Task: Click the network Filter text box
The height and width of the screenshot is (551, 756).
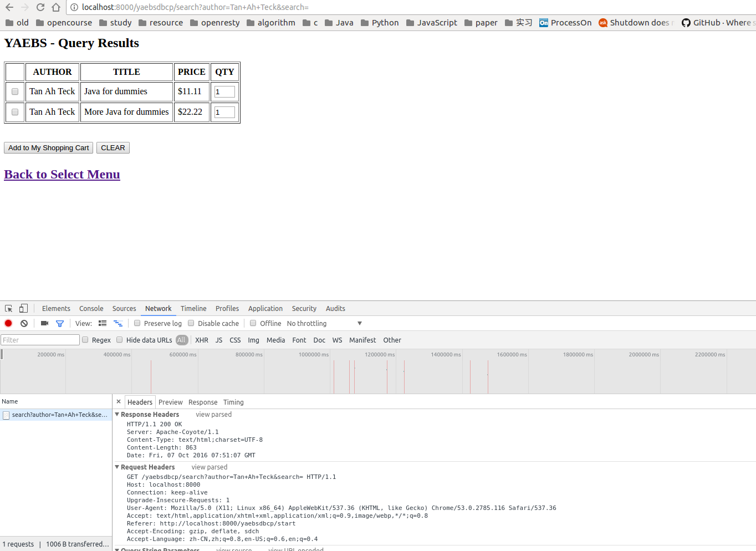Action: click(40, 340)
